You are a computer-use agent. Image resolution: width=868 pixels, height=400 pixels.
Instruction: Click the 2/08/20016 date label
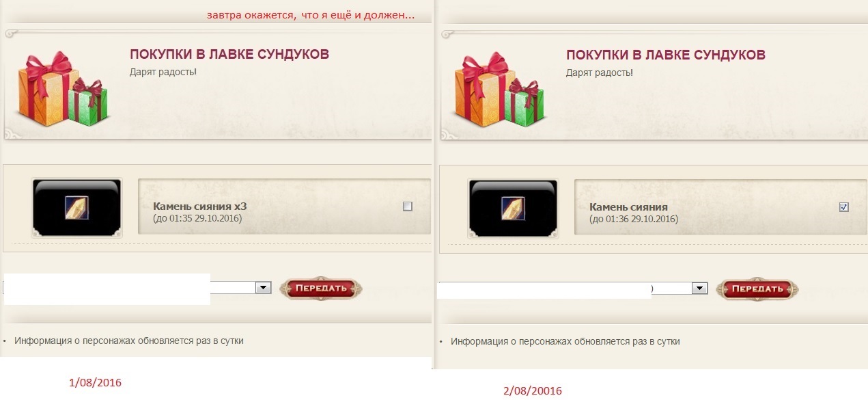click(x=533, y=390)
